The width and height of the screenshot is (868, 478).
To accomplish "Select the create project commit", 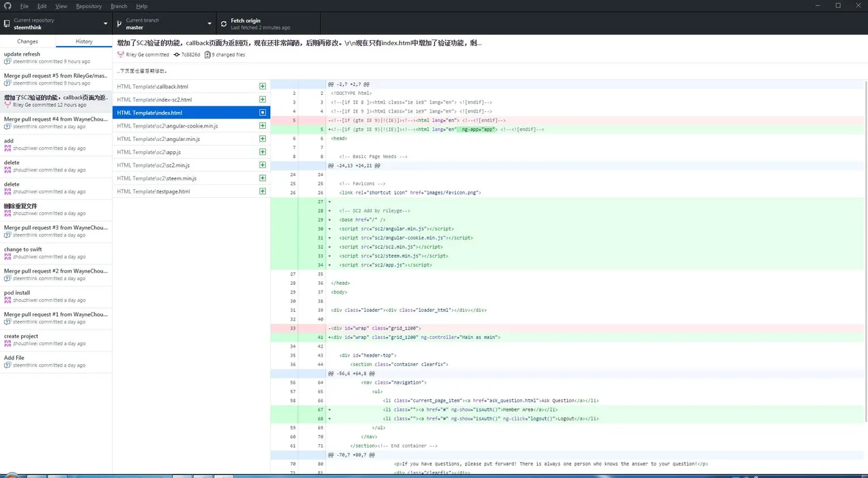I will (56, 340).
